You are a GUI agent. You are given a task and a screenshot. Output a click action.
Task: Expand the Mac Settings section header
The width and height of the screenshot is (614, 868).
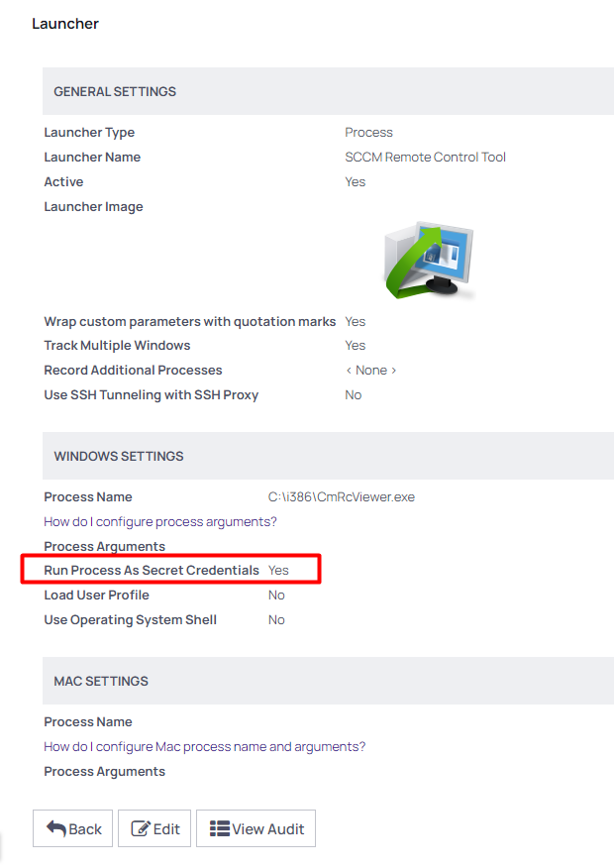pos(99,681)
